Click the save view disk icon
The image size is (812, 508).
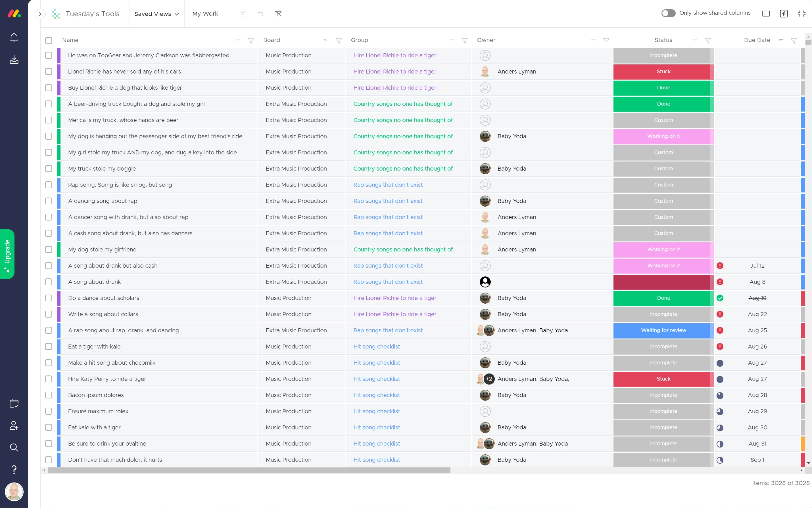(x=243, y=14)
